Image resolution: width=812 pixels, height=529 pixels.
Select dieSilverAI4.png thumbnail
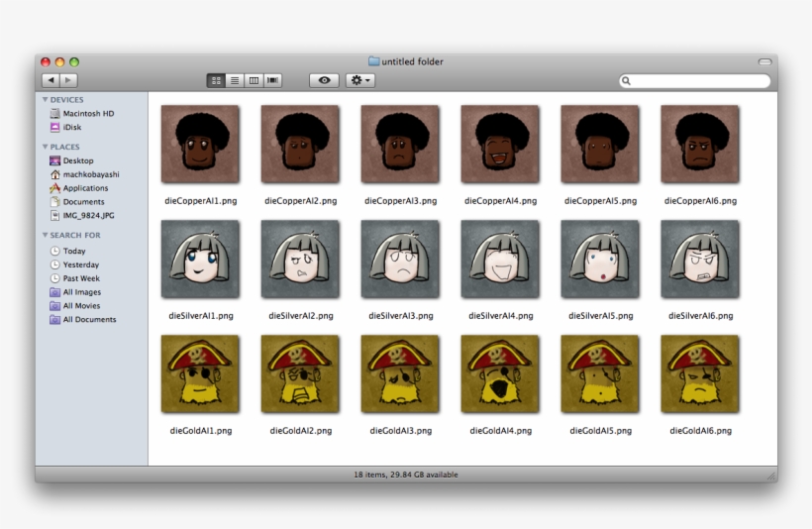[500, 260]
